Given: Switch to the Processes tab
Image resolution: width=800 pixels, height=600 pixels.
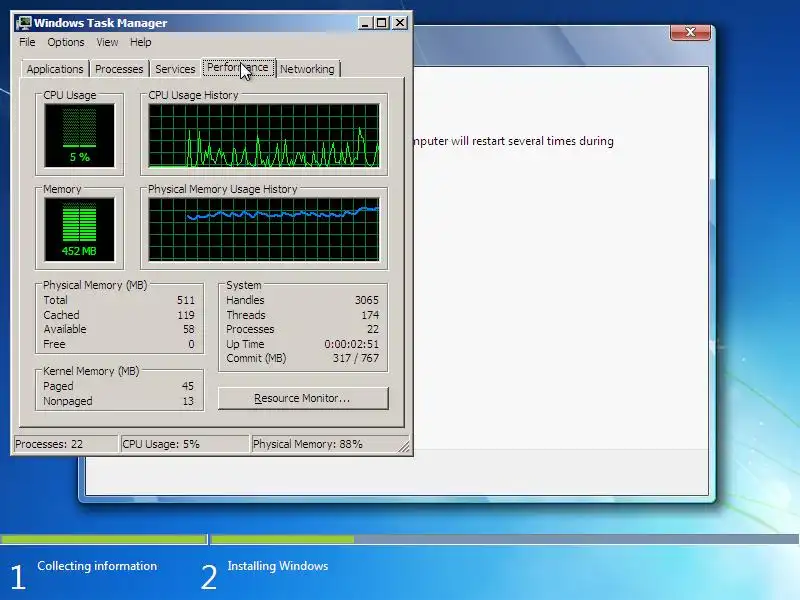Looking at the screenshot, I should pyautogui.click(x=119, y=69).
